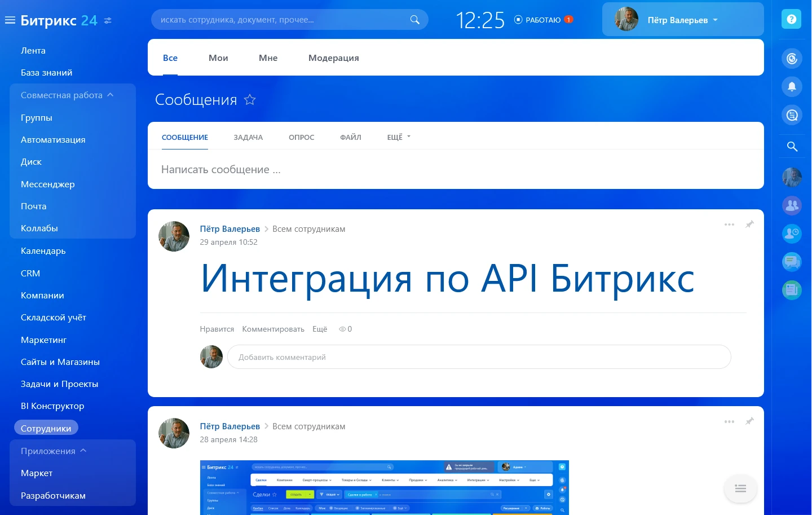Click the menu settings icon beside the logo
Image resolution: width=812 pixels, height=515 pixels.
click(x=107, y=20)
